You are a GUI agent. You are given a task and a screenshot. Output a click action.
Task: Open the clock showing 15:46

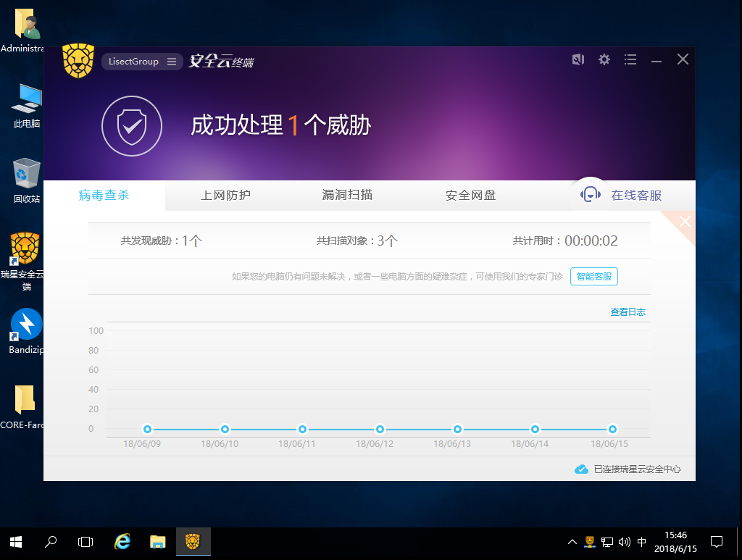coord(675,542)
